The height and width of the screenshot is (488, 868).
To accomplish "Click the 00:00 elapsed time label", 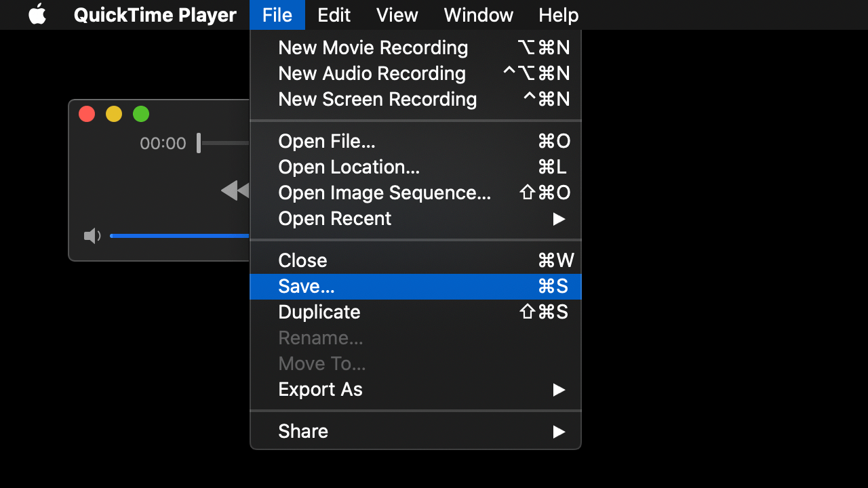I will click(x=163, y=143).
